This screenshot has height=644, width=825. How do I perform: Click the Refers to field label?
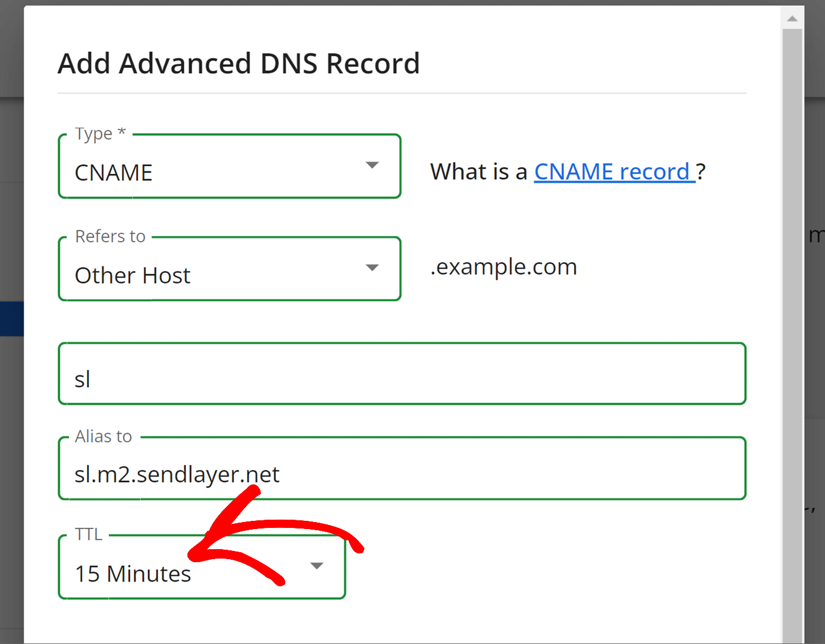(x=110, y=236)
